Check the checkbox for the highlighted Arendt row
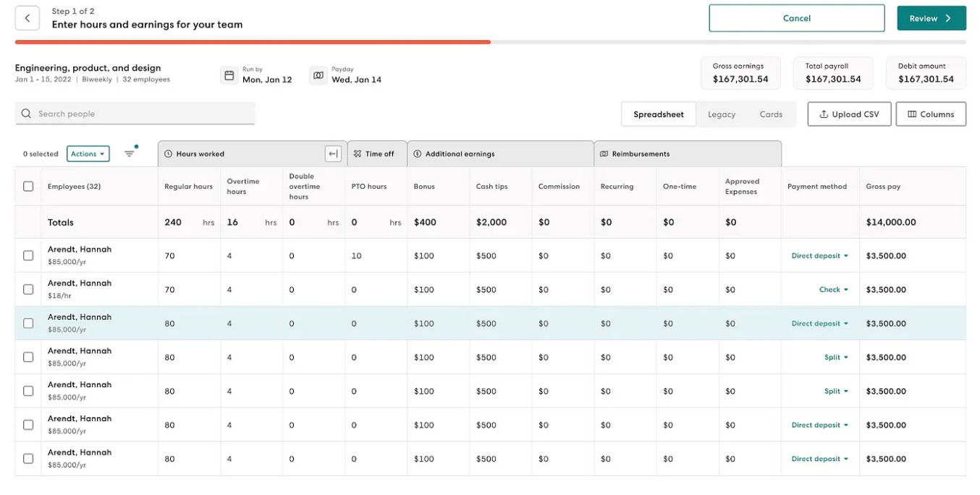980x495 pixels. pos(28,323)
